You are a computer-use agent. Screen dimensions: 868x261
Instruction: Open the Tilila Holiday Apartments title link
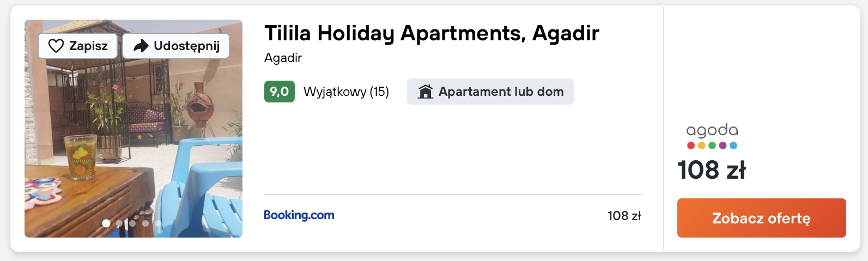click(431, 33)
